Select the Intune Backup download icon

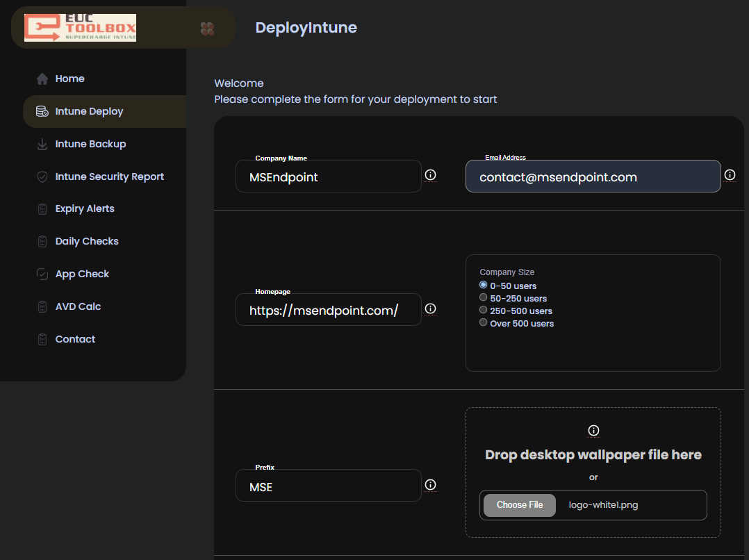point(42,144)
